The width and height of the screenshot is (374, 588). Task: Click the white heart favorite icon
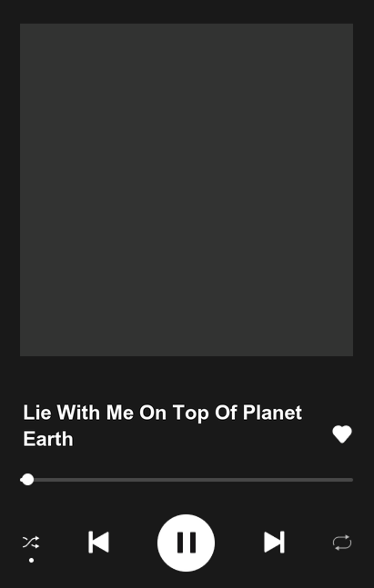342,434
